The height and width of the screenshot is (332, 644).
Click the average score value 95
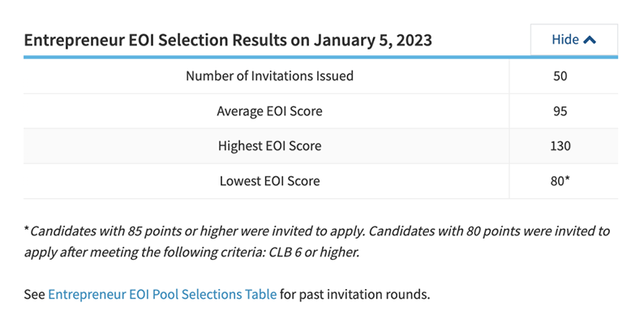(560, 111)
